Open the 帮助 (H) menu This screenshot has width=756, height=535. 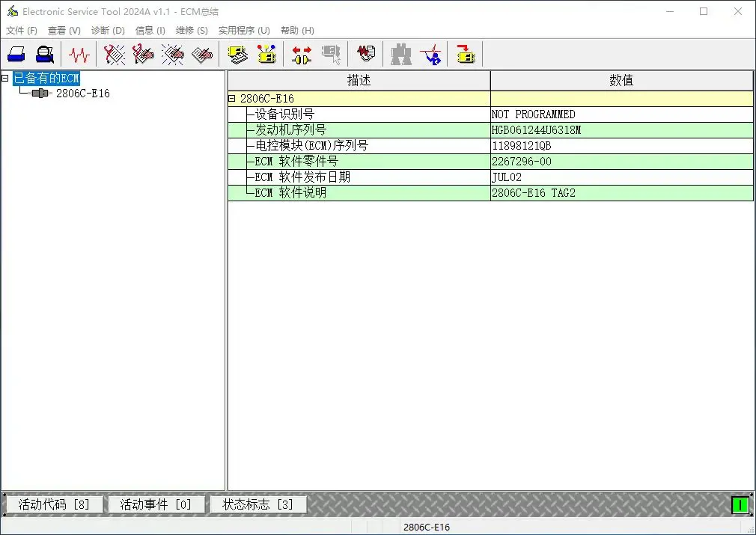(x=297, y=31)
